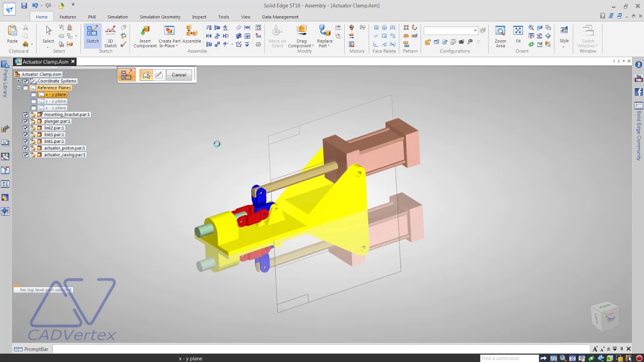
Task: Expand the Coordinate Systems tree node
Action: coord(19,81)
